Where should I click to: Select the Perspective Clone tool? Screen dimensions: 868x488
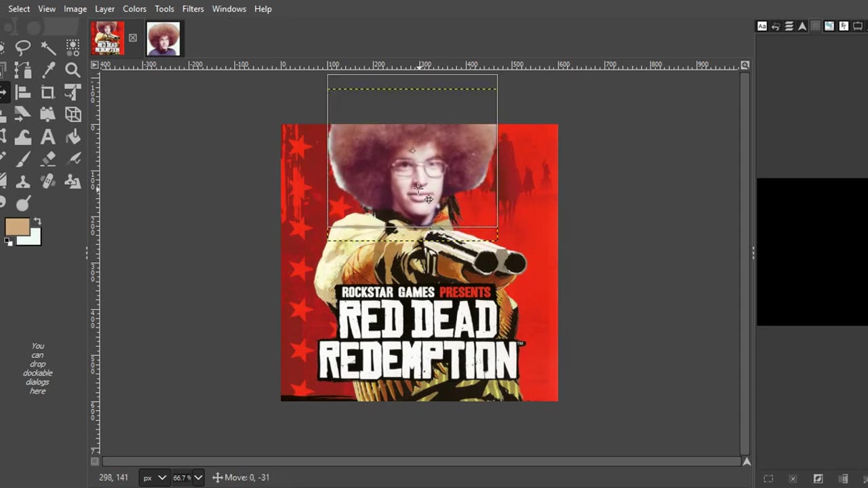click(73, 182)
